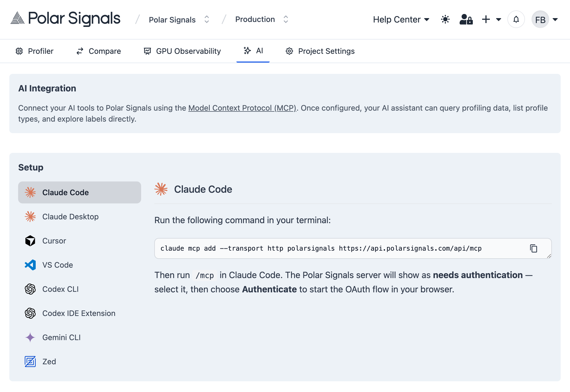570x392 pixels.
Task: Select Gemini CLI setup option
Action: pyautogui.click(x=61, y=337)
